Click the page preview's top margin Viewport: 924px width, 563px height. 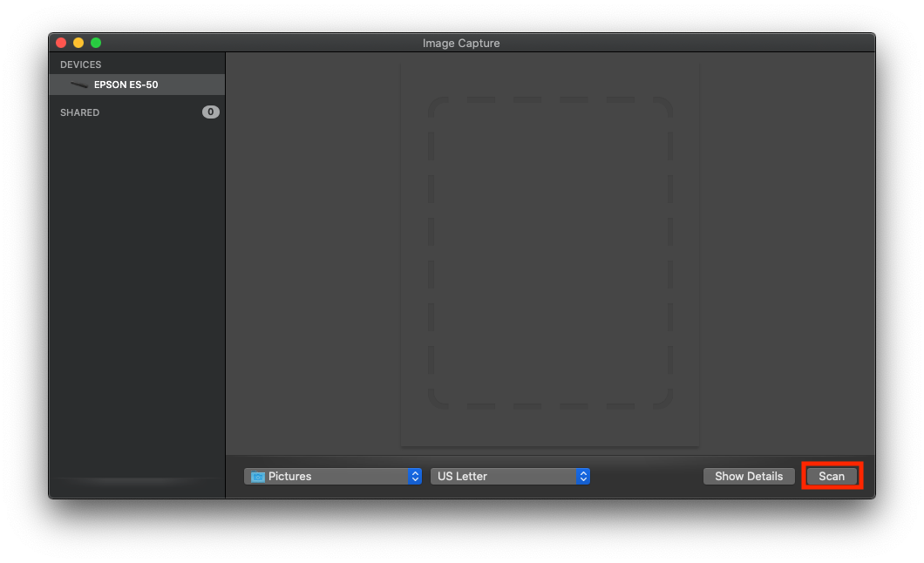pos(549,78)
